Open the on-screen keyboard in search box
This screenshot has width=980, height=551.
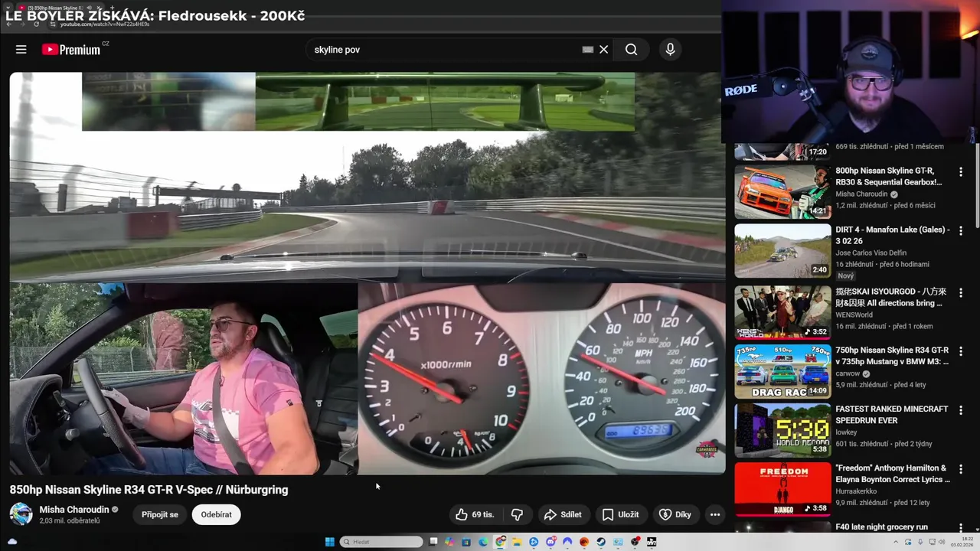(x=587, y=49)
